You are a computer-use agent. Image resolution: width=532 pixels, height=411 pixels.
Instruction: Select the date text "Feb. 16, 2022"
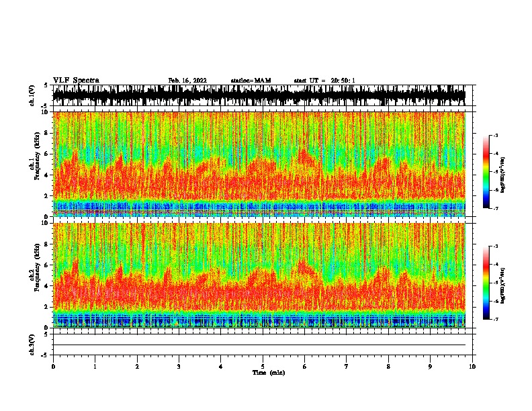(x=187, y=81)
